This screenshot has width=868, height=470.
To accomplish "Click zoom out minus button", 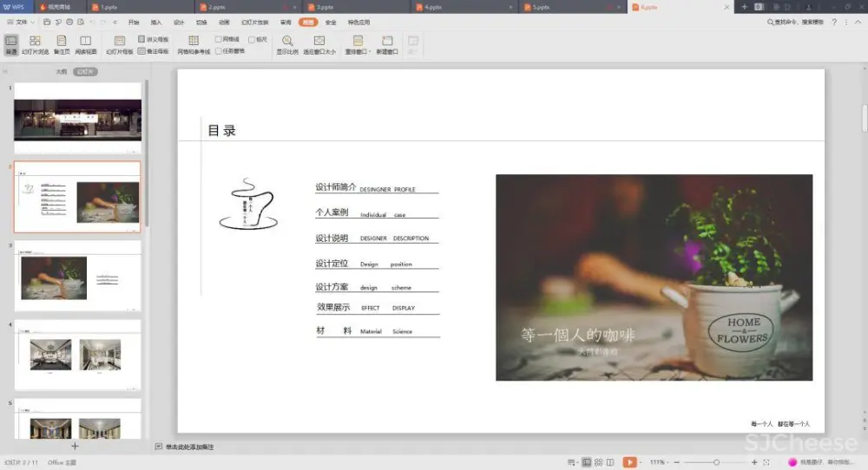I will coord(676,461).
